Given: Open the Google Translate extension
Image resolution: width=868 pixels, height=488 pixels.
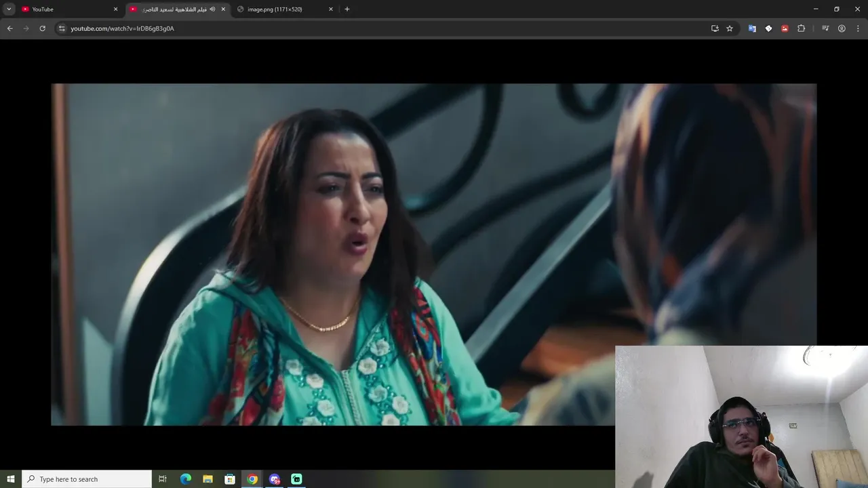Looking at the screenshot, I should pyautogui.click(x=752, y=28).
